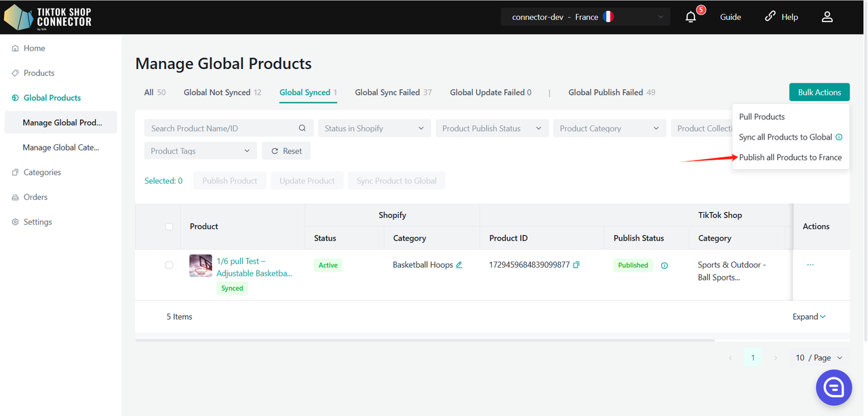Expand the Product Publish Status dropdown
This screenshot has width=868, height=416.
click(x=492, y=129)
